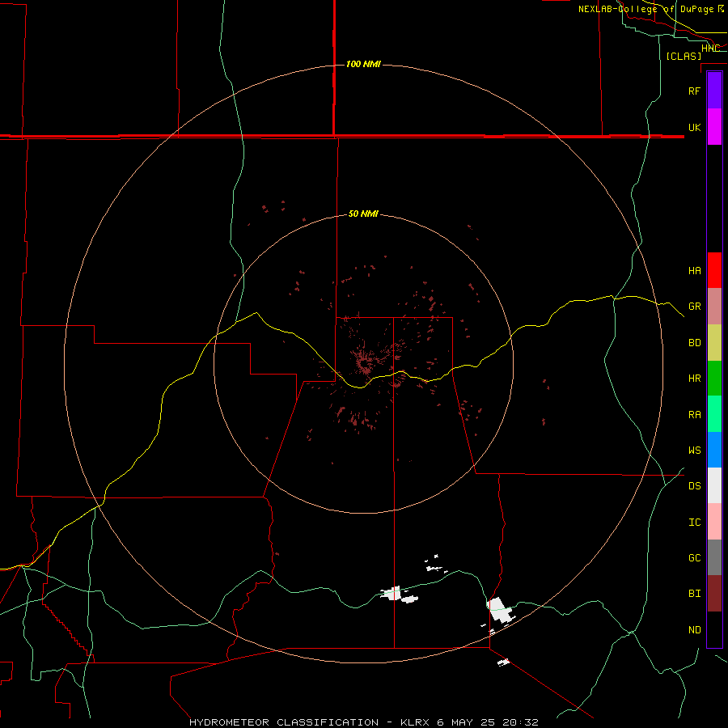Click the WS legend label
The image size is (728, 728).
point(694,450)
